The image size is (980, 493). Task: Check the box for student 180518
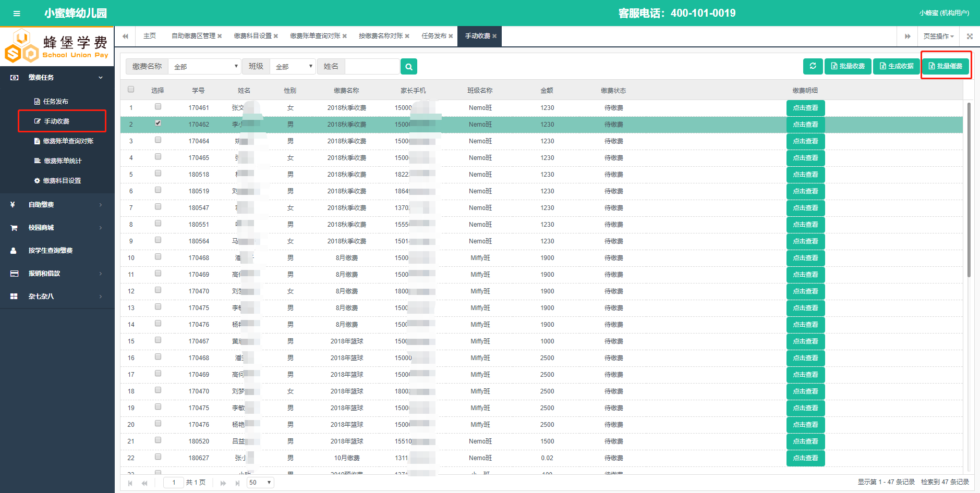[x=158, y=174]
